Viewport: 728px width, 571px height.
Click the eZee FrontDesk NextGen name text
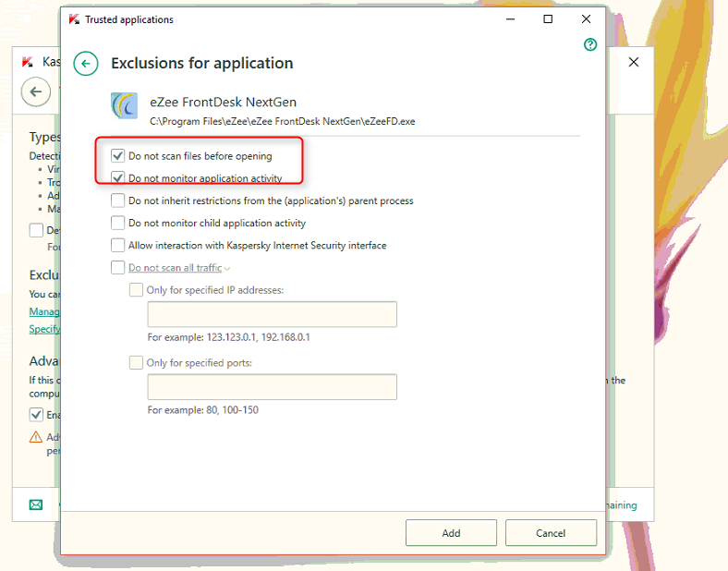[x=223, y=102]
